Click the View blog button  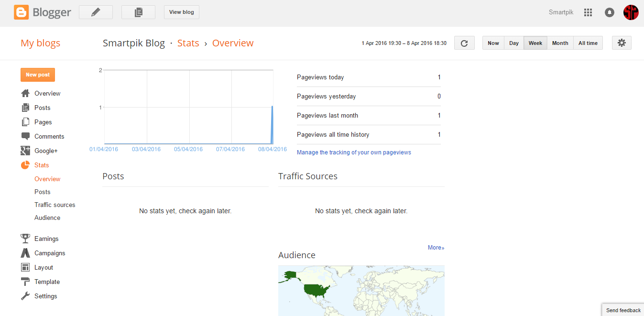tap(182, 12)
